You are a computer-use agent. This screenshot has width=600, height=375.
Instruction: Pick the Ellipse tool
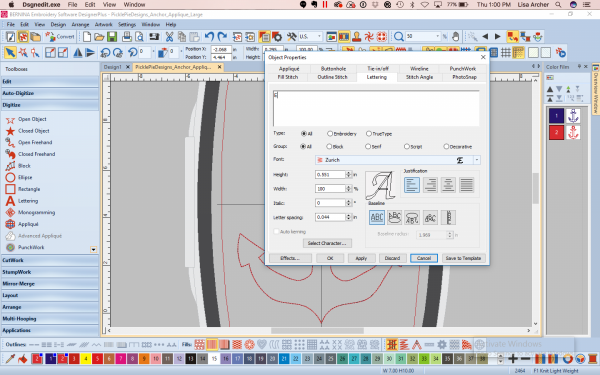coord(19,178)
